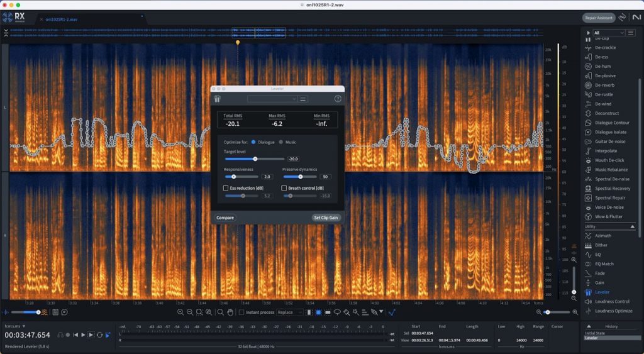Open the Replace processing mode dropdown
644x354 pixels.
point(290,312)
